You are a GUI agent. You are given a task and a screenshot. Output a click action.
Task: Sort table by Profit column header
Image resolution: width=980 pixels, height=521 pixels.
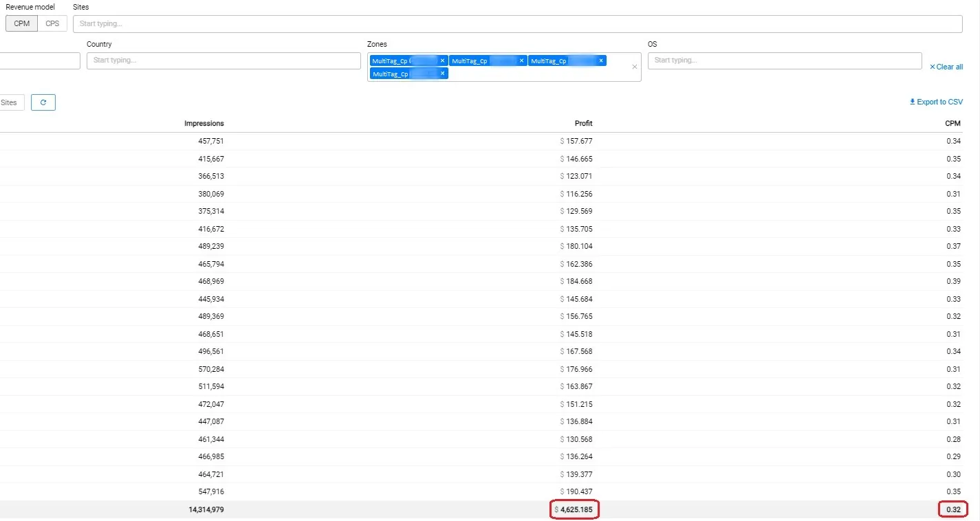pos(583,124)
